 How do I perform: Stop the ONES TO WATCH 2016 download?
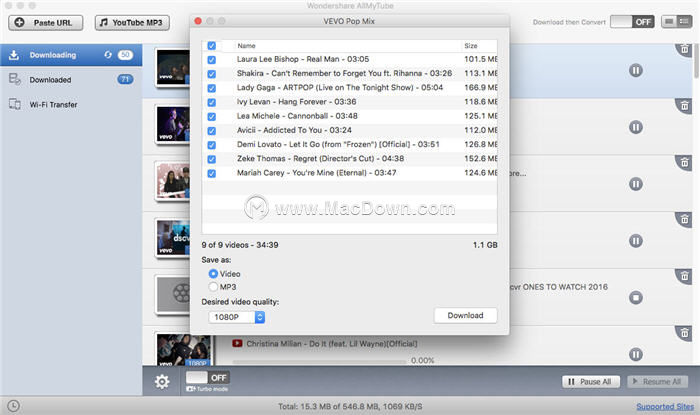coord(636,298)
